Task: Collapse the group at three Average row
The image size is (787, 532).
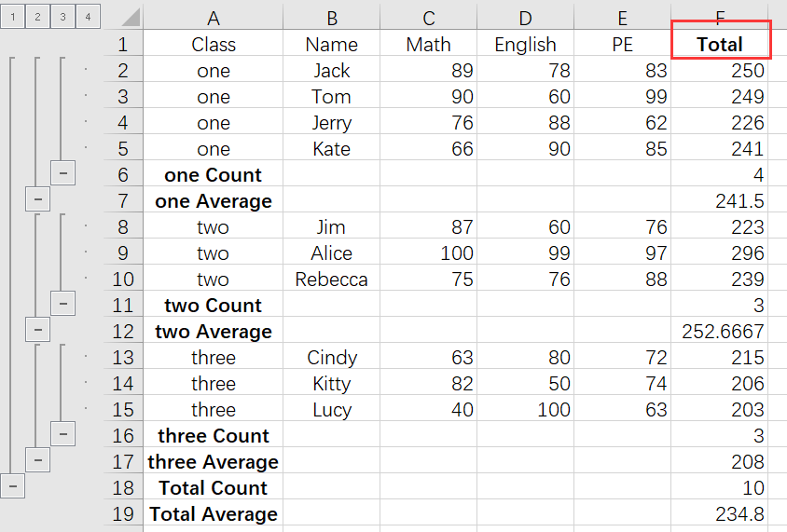Action: click(37, 460)
